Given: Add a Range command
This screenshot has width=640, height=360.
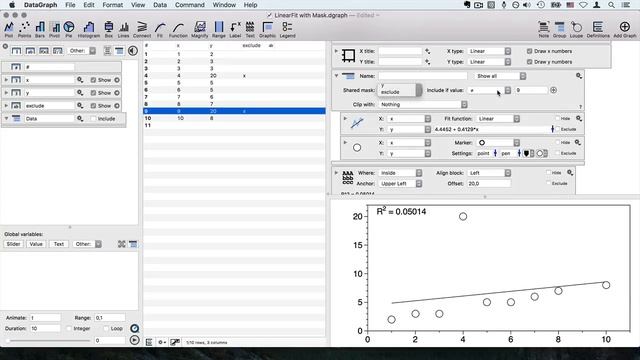Looking at the screenshot, I should coord(219,29).
